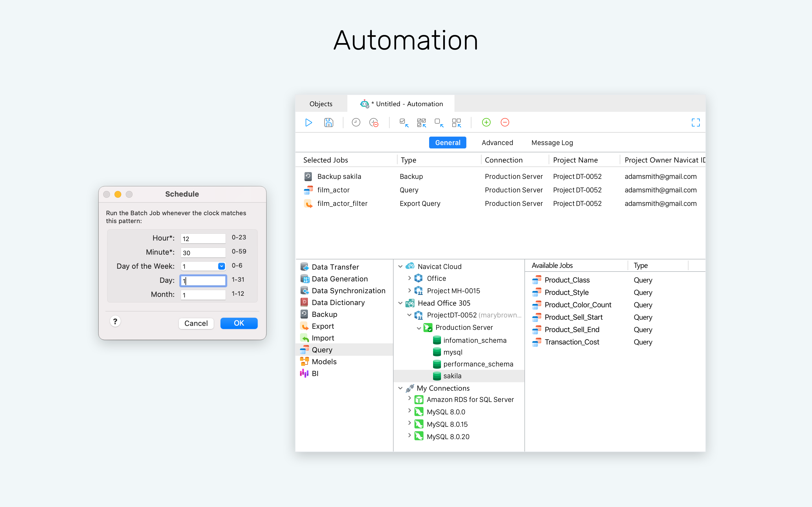Select Data Synchronization in job types
The height and width of the screenshot is (507, 812).
[x=348, y=291]
